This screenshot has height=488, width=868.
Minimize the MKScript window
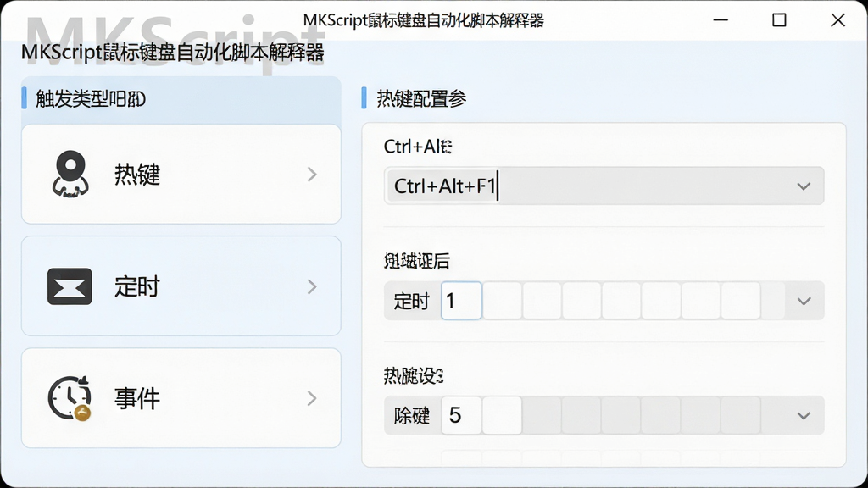721,20
